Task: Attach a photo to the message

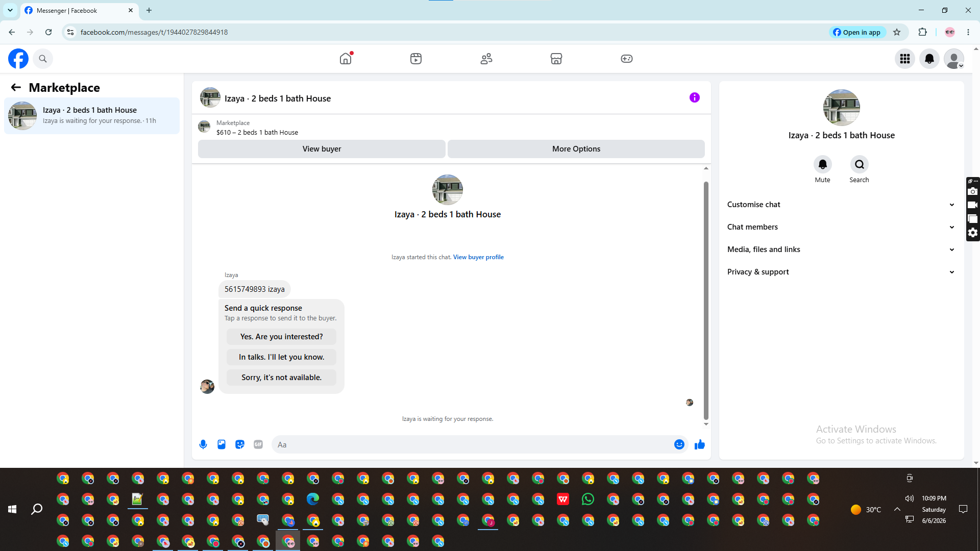Action: click(222, 444)
